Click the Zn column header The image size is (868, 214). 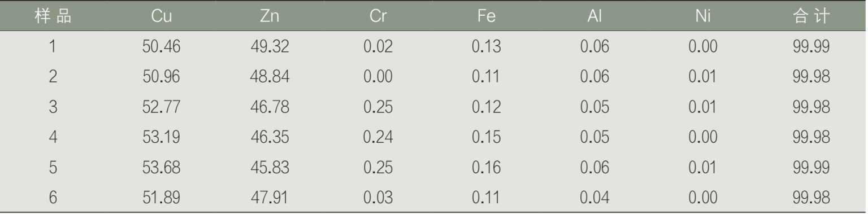point(270,16)
